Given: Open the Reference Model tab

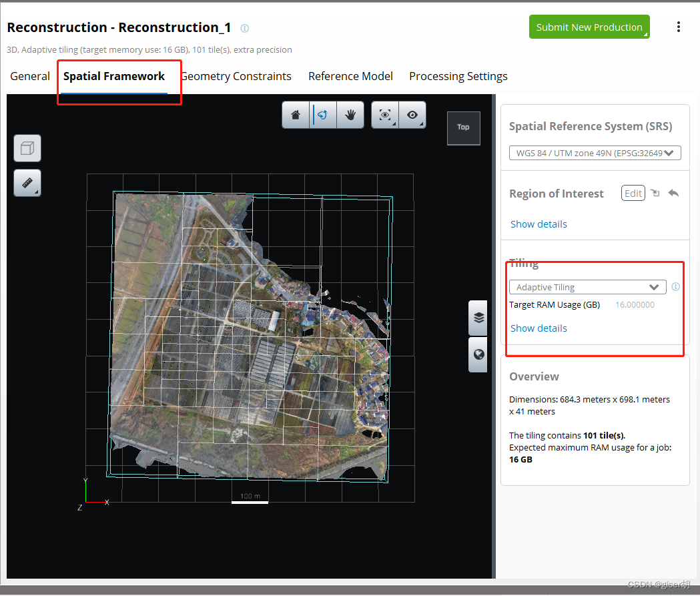Looking at the screenshot, I should 350,76.
